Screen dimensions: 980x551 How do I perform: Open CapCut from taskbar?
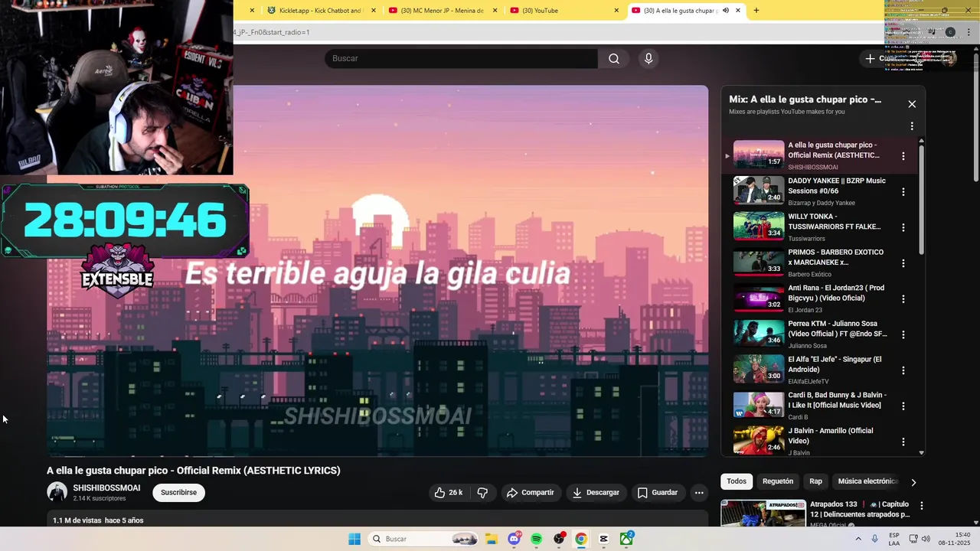pos(603,539)
